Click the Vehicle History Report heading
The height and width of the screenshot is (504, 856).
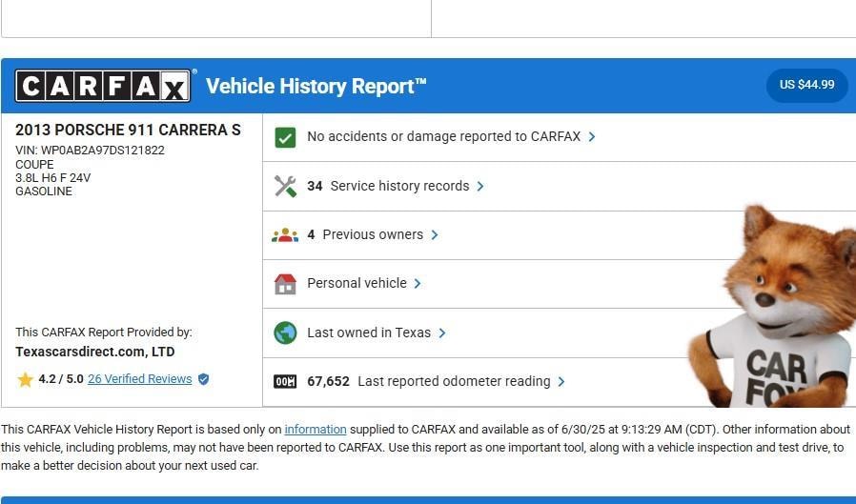[x=316, y=86]
